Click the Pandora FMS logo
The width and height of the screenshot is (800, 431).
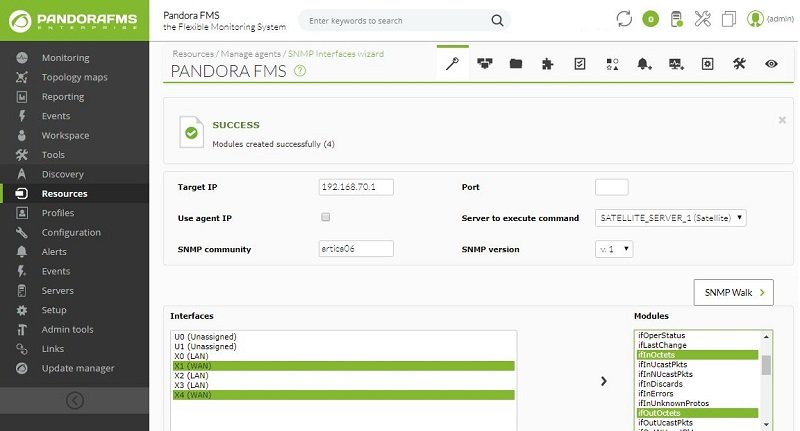pyautogui.click(x=74, y=21)
